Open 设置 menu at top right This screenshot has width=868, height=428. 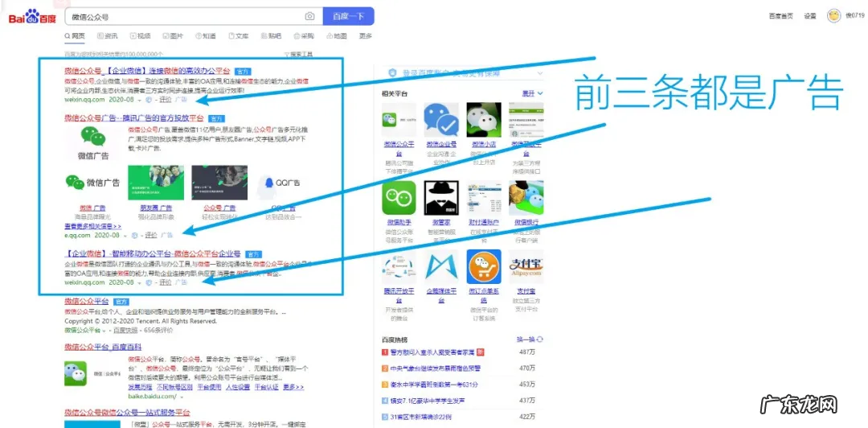(810, 16)
